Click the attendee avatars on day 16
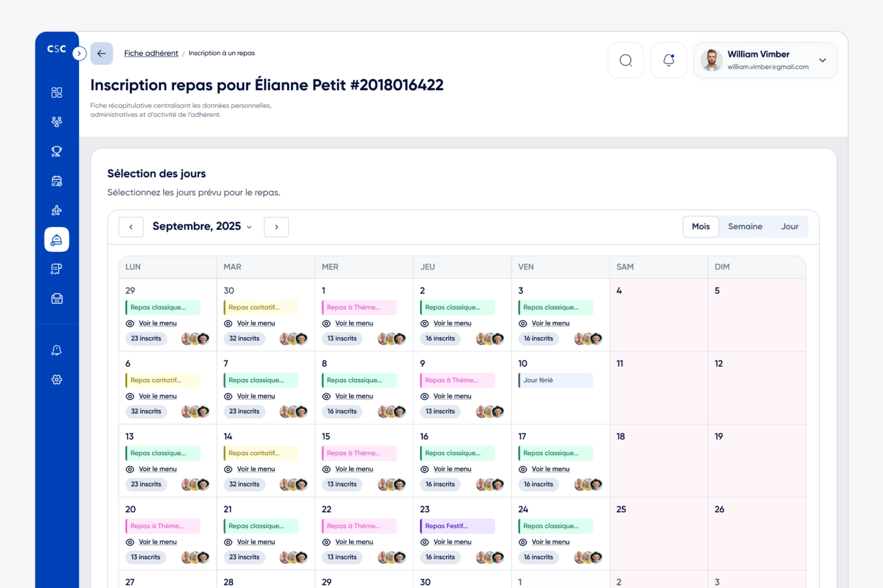Image resolution: width=883 pixels, height=588 pixels. point(490,484)
